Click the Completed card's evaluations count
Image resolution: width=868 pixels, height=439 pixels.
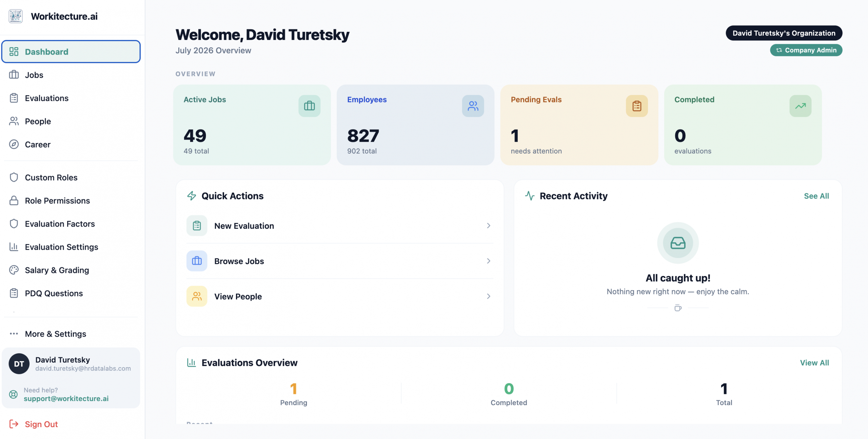coord(680,136)
